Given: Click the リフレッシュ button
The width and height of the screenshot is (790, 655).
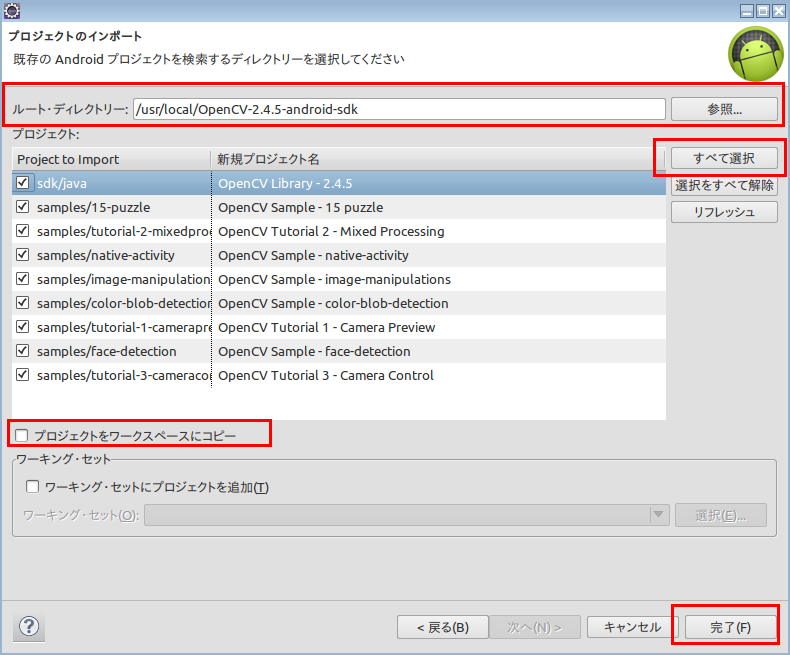Looking at the screenshot, I should [x=724, y=212].
